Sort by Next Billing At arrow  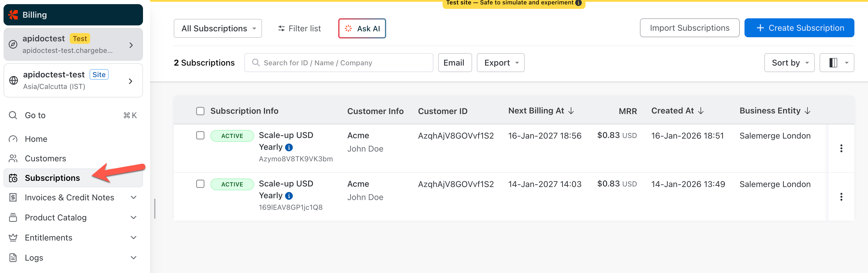pos(571,111)
